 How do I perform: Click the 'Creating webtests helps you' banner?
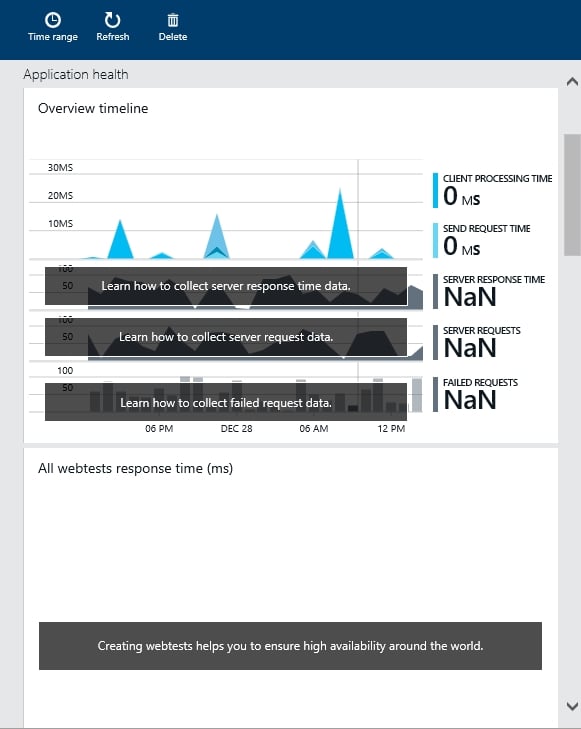tap(290, 646)
